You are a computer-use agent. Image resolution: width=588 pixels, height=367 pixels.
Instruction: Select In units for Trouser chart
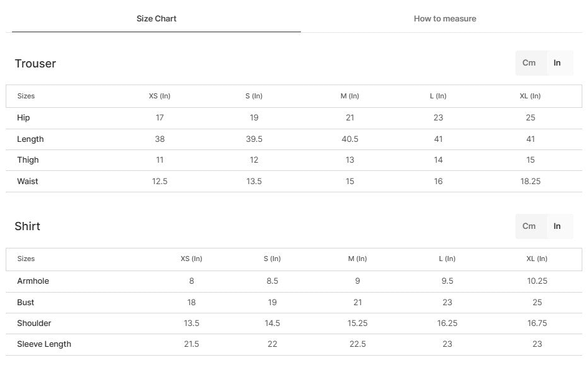coord(557,63)
